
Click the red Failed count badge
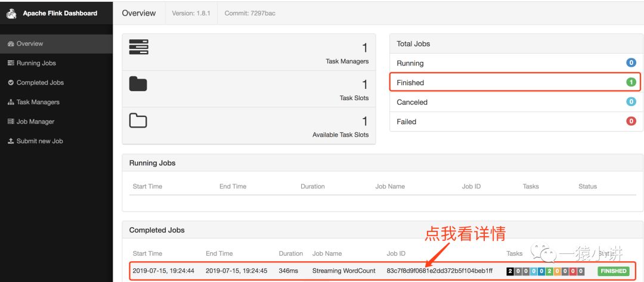click(631, 121)
